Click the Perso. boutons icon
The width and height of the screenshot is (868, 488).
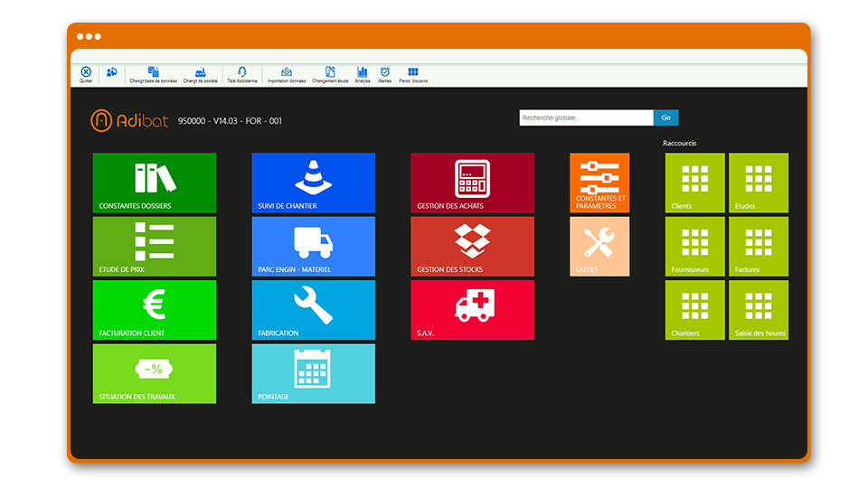tap(413, 72)
